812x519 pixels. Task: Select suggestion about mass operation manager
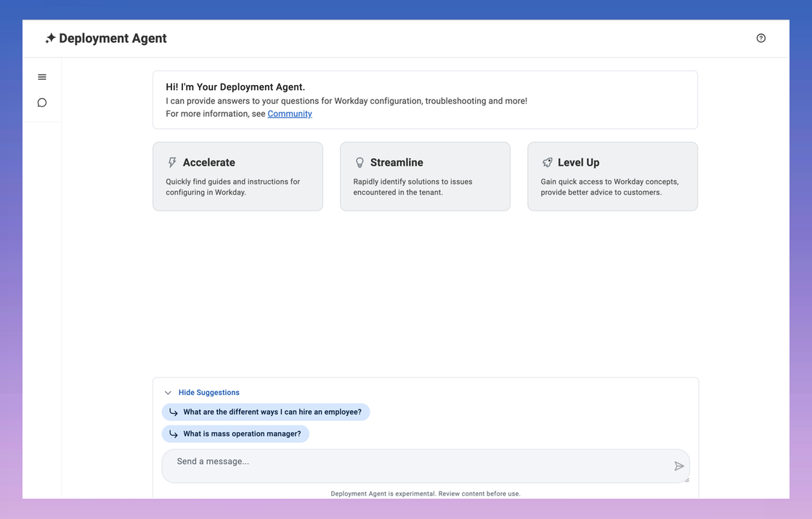click(x=235, y=433)
